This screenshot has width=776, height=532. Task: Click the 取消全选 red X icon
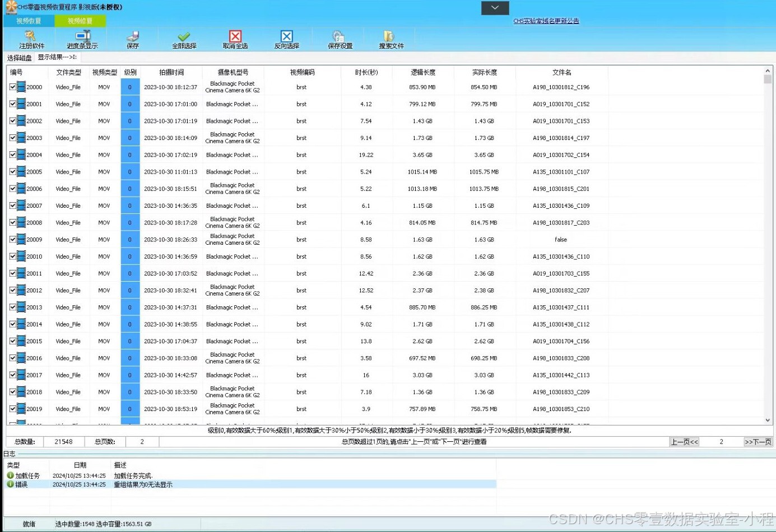235,36
